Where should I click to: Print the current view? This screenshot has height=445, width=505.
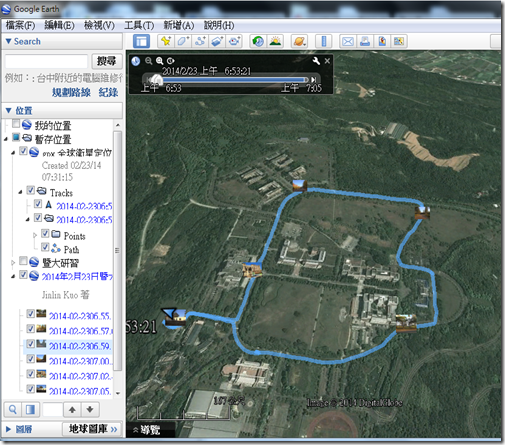pos(365,41)
